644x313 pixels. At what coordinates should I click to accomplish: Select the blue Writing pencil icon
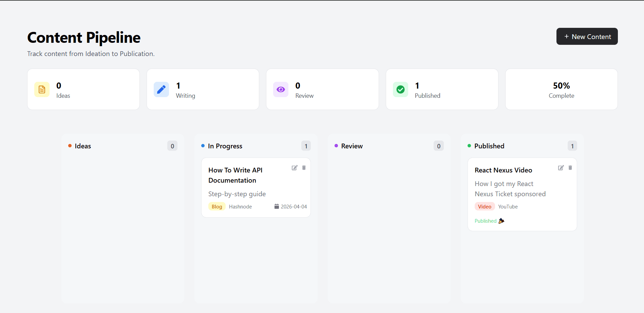click(x=161, y=89)
